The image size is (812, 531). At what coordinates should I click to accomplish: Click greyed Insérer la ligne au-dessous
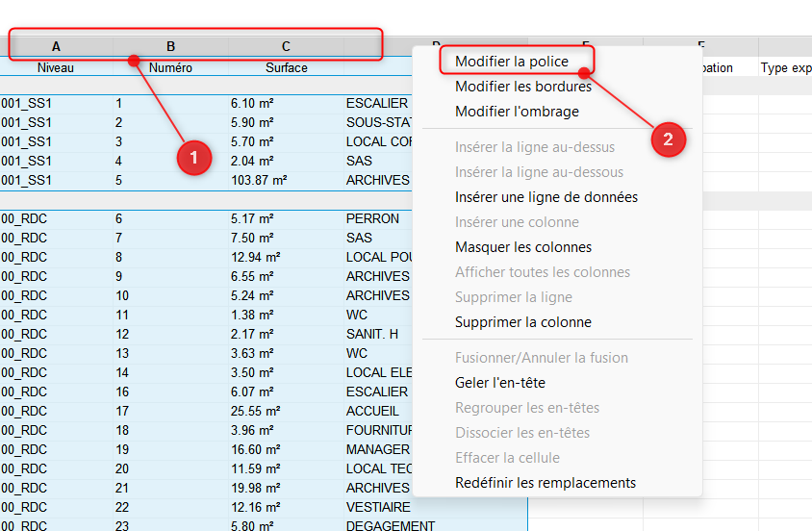tap(539, 172)
